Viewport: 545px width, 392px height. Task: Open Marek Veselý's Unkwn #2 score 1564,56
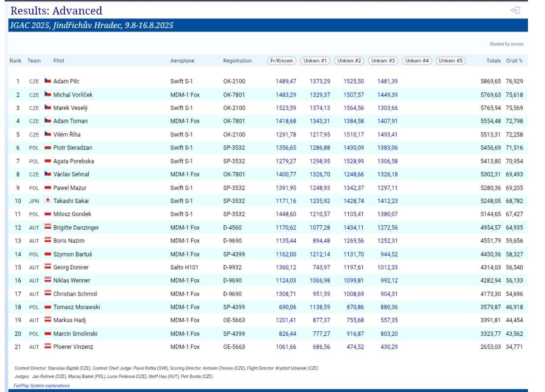[353, 108]
